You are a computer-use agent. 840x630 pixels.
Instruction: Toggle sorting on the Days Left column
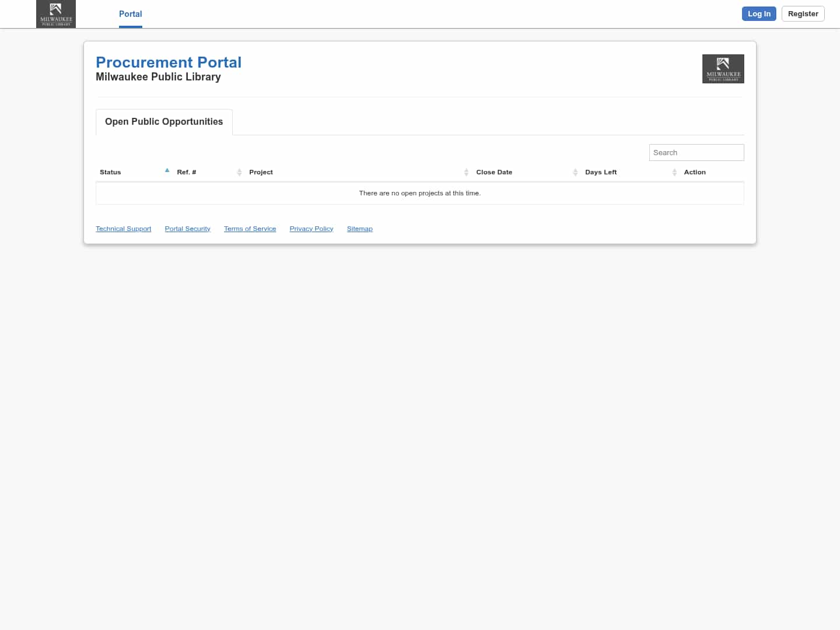(x=601, y=172)
